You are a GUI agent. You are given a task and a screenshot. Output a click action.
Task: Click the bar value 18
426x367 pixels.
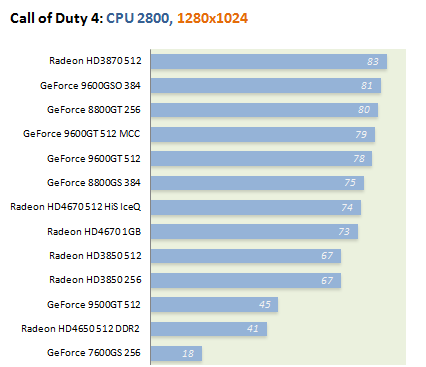[x=188, y=353]
